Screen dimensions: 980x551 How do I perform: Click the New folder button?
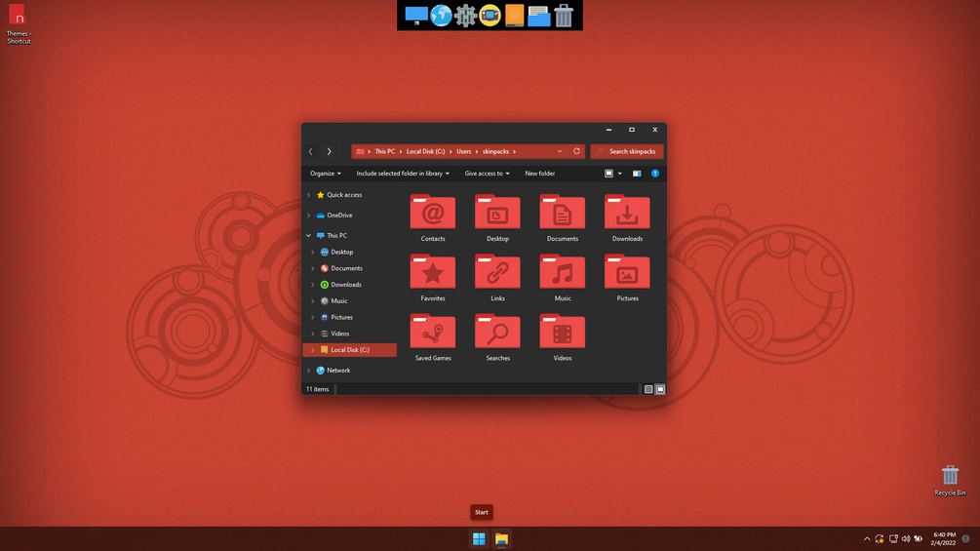click(x=540, y=174)
